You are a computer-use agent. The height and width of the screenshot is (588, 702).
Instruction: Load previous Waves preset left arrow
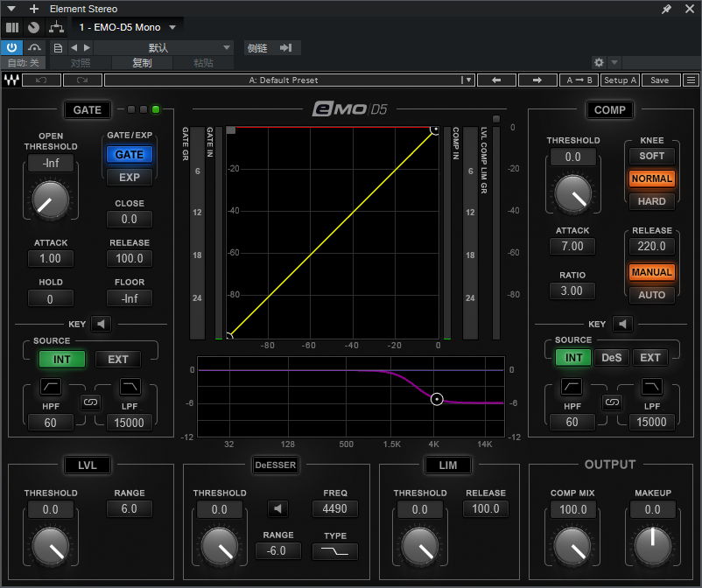[496, 80]
